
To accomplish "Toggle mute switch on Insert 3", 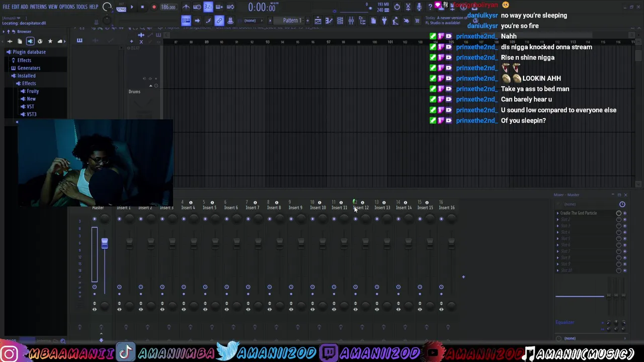I will pos(162,219).
